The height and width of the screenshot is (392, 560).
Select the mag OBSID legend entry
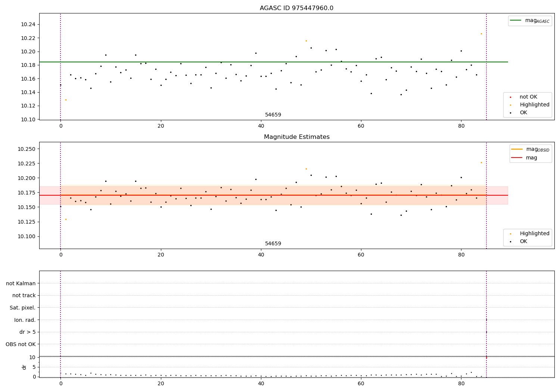pyautogui.click(x=531, y=149)
